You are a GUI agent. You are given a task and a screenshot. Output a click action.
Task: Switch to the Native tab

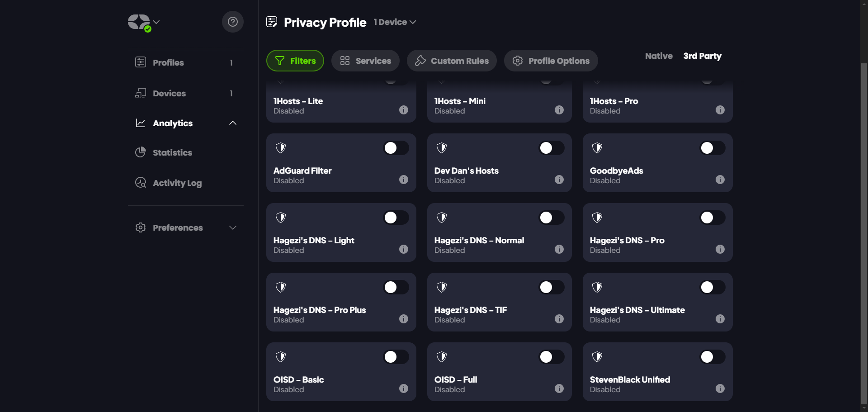click(x=659, y=56)
